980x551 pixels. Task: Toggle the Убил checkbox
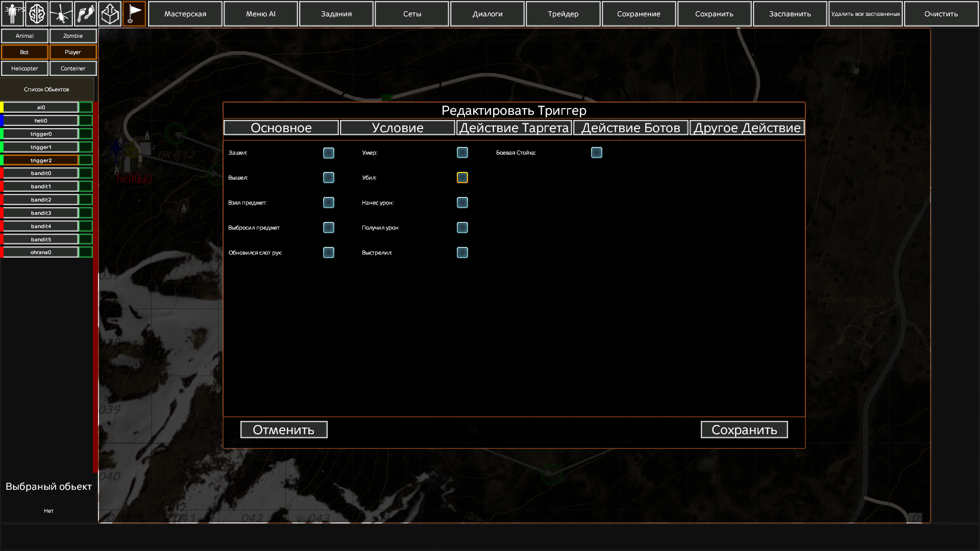click(x=462, y=178)
